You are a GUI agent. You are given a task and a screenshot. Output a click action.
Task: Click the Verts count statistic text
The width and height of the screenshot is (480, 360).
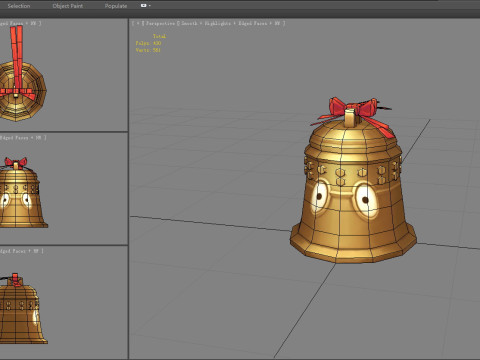point(148,50)
